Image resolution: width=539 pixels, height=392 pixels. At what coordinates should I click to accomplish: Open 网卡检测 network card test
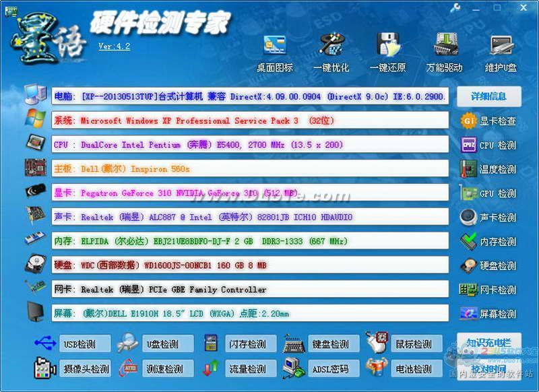(488, 290)
